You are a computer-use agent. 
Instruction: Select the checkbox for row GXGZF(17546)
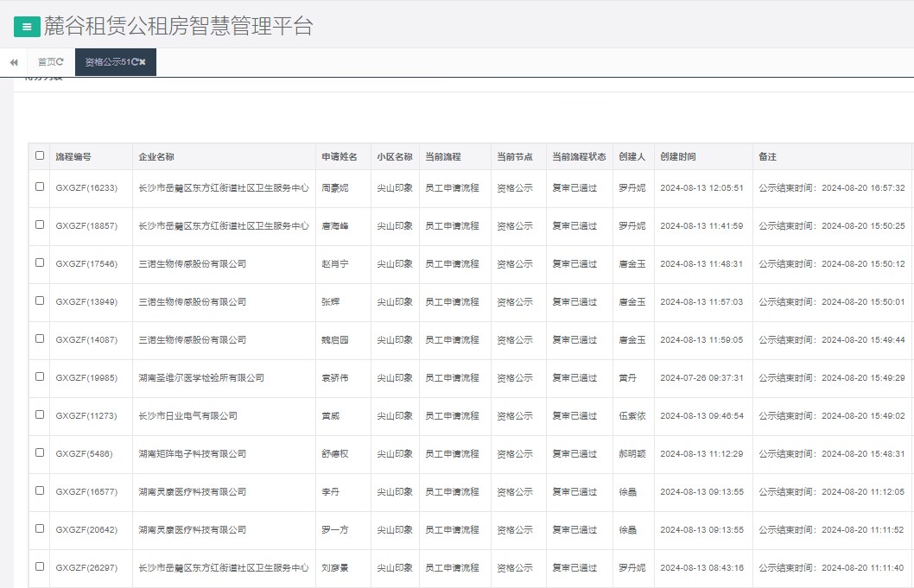[38, 263]
